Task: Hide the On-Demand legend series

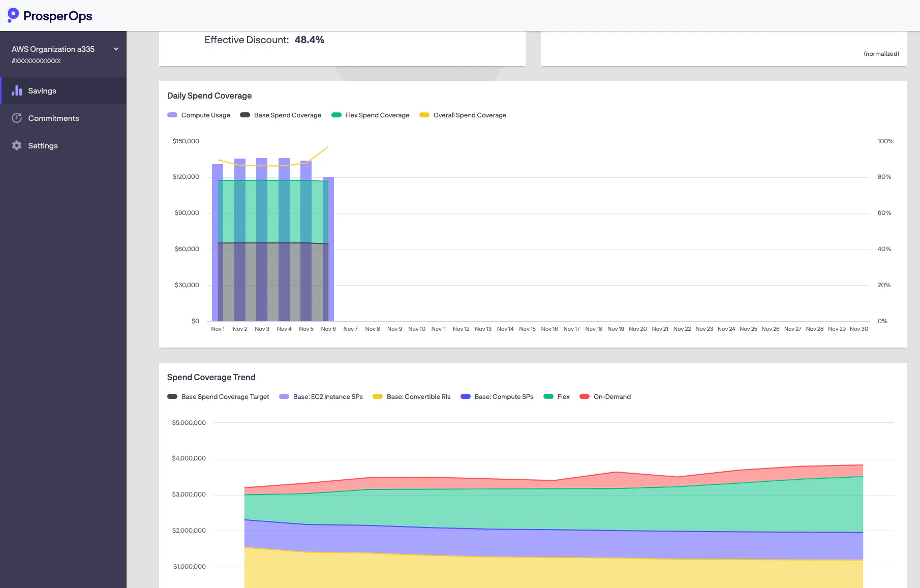Action: click(x=605, y=397)
